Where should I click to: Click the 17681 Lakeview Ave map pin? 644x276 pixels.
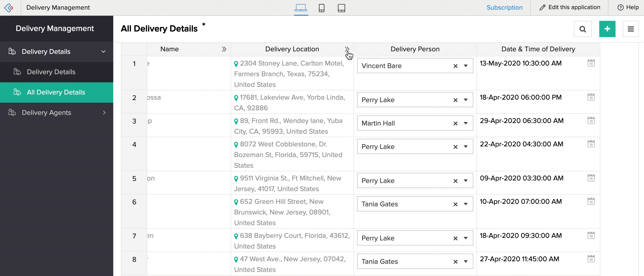[236, 98]
